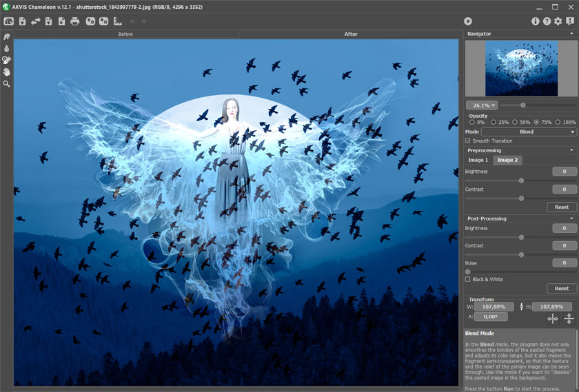Adjust Post-Processing Contrast slider handle

click(x=521, y=254)
